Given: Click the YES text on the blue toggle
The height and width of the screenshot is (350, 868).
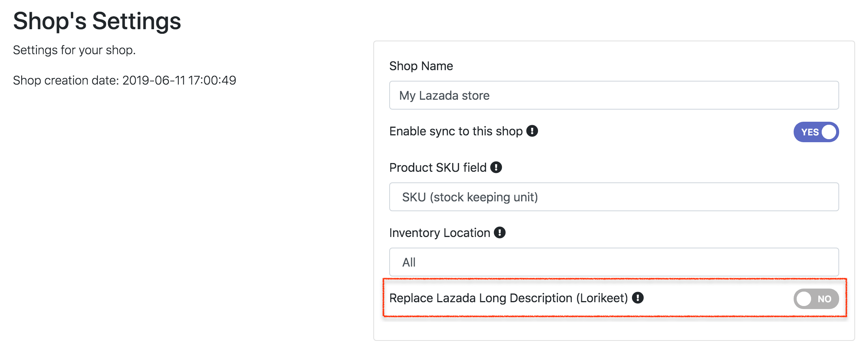Looking at the screenshot, I should tap(810, 132).
